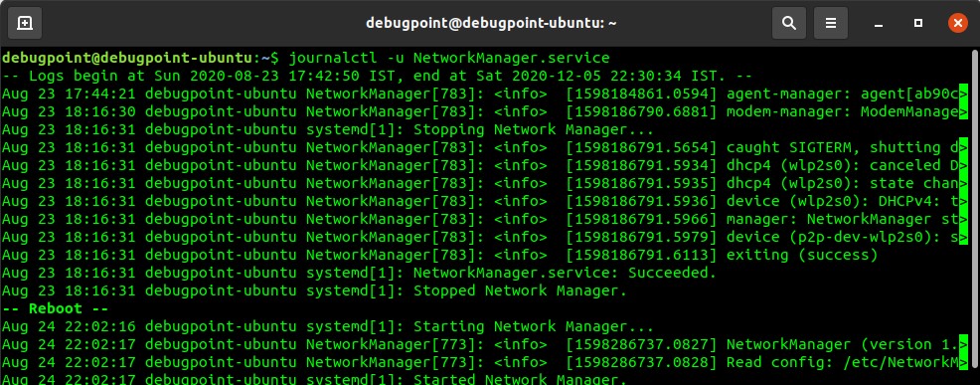980x385 pixels.
Task: Click the truncation marker on Read config line
Action: click(963, 362)
